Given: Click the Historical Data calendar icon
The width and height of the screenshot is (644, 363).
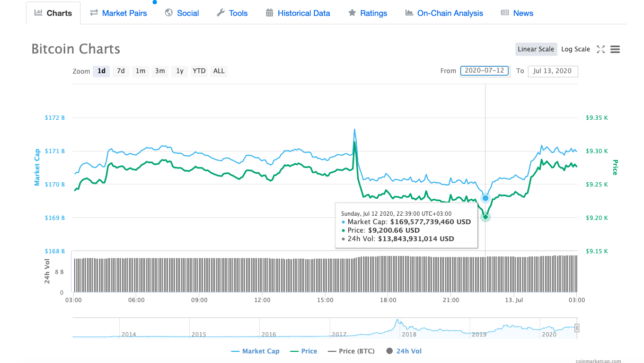Looking at the screenshot, I should pos(270,13).
